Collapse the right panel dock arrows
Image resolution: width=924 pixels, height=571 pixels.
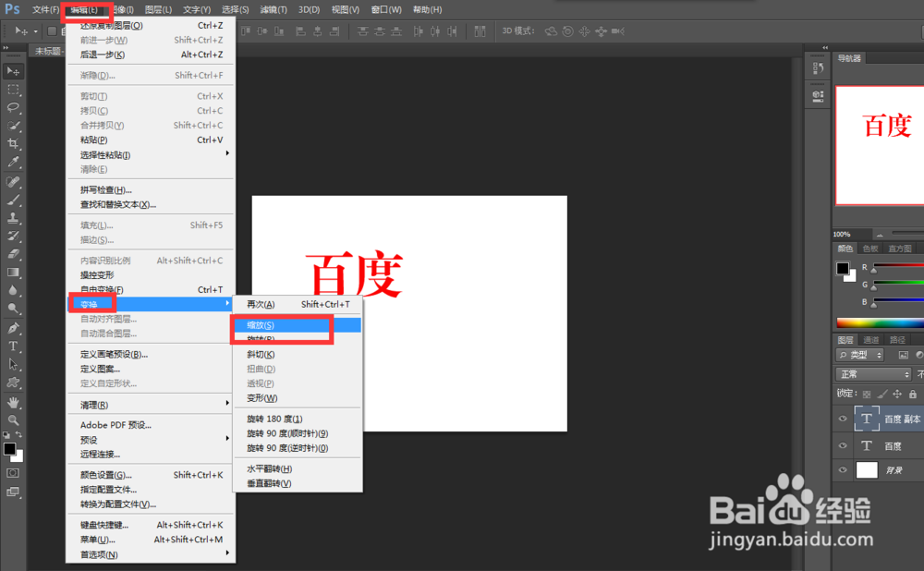825,47
